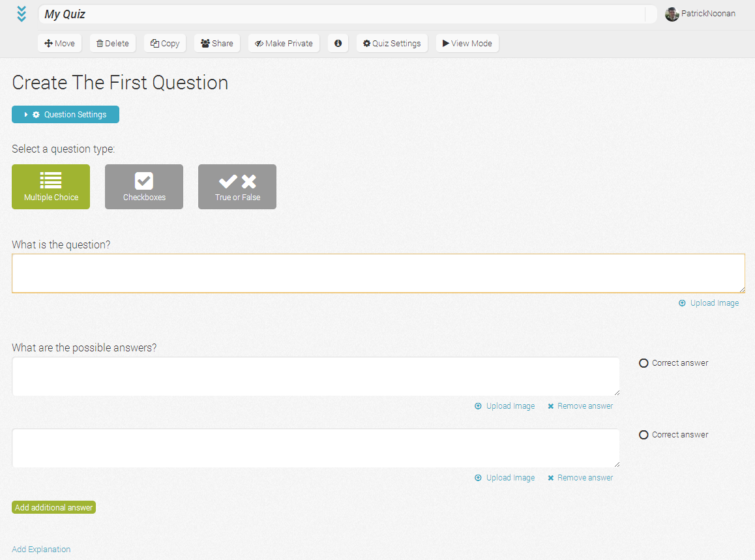Copy the quiz via Copy button
Screen dimensions: 755x560
click(x=165, y=44)
